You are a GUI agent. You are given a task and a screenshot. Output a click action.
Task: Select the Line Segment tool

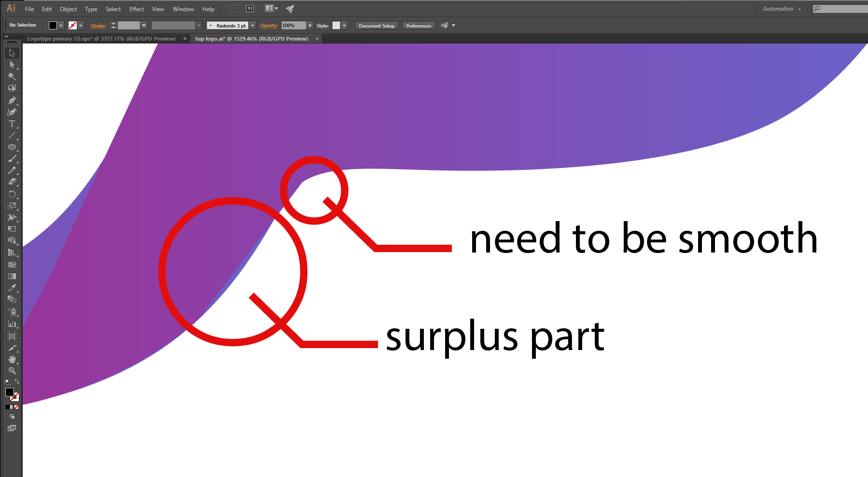pos(12,135)
